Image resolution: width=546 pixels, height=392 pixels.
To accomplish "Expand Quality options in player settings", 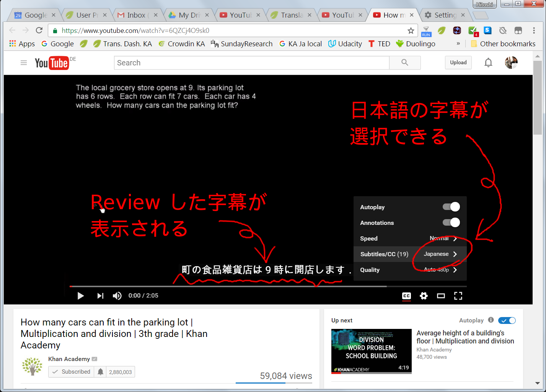I will point(409,270).
